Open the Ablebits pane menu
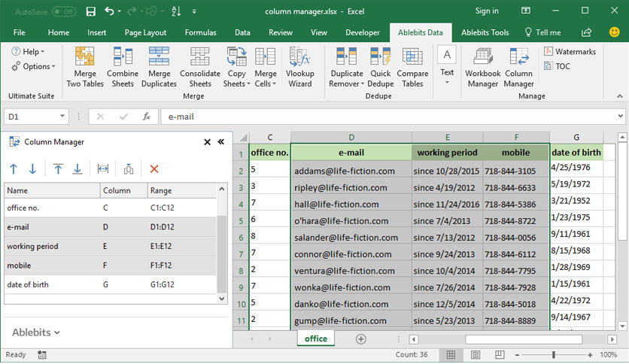This screenshot has height=364, width=629. (x=36, y=332)
